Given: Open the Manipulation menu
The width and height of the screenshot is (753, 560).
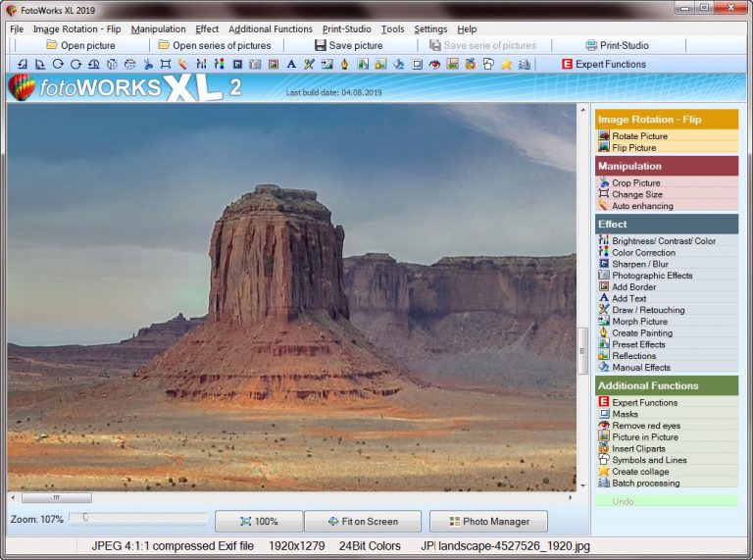Looking at the screenshot, I should click(159, 29).
